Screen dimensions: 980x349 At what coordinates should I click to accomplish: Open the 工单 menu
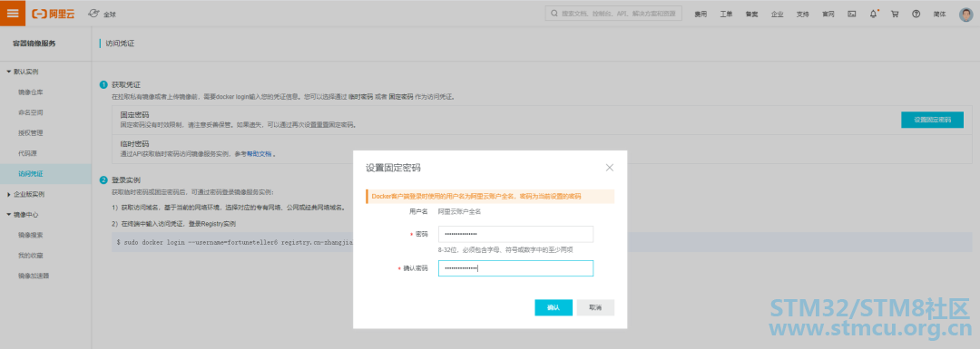click(x=726, y=14)
